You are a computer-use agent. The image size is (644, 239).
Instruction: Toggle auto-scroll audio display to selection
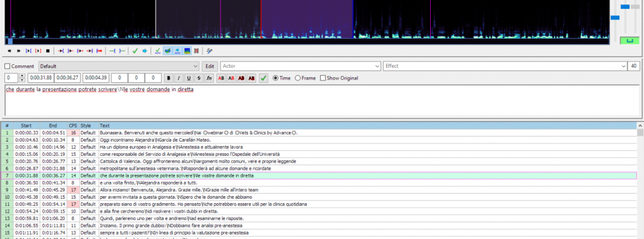tap(177, 51)
